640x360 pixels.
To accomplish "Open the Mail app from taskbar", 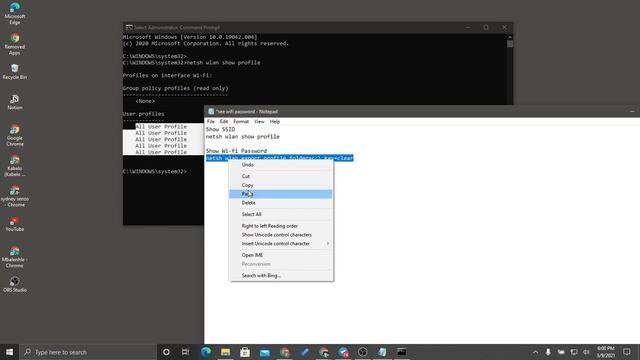I will click(264, 352).
